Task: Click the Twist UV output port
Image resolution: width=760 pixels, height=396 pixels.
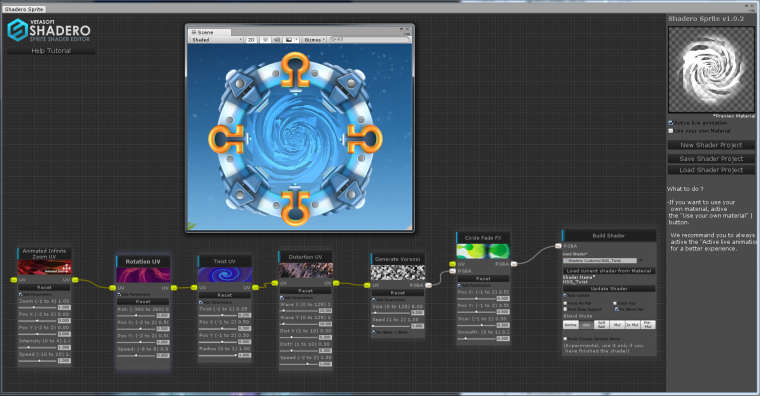Action: [x=255, y=287]
